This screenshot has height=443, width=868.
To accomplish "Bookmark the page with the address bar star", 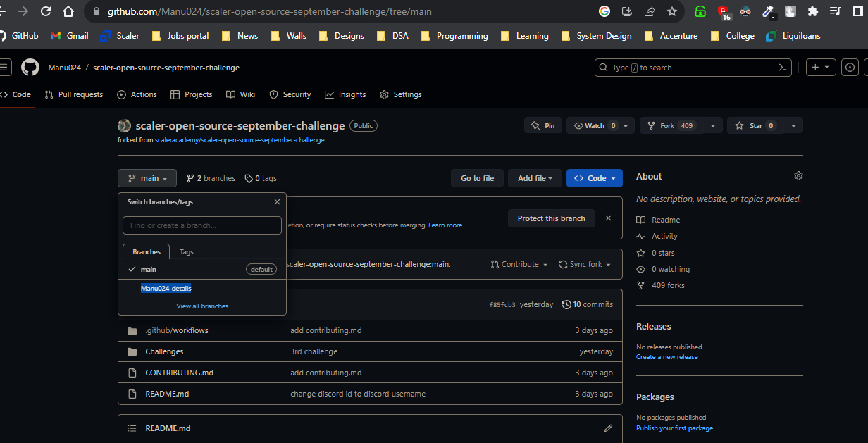I will pos(671,11).
